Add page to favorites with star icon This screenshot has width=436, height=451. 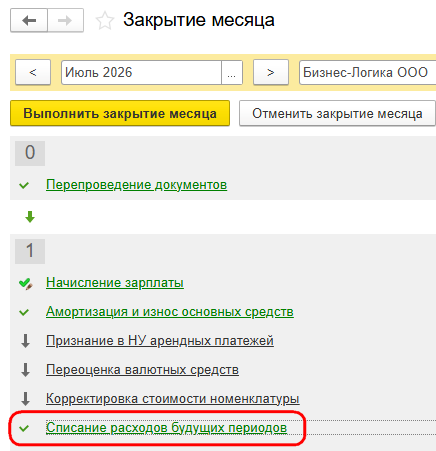click(105, 21)
